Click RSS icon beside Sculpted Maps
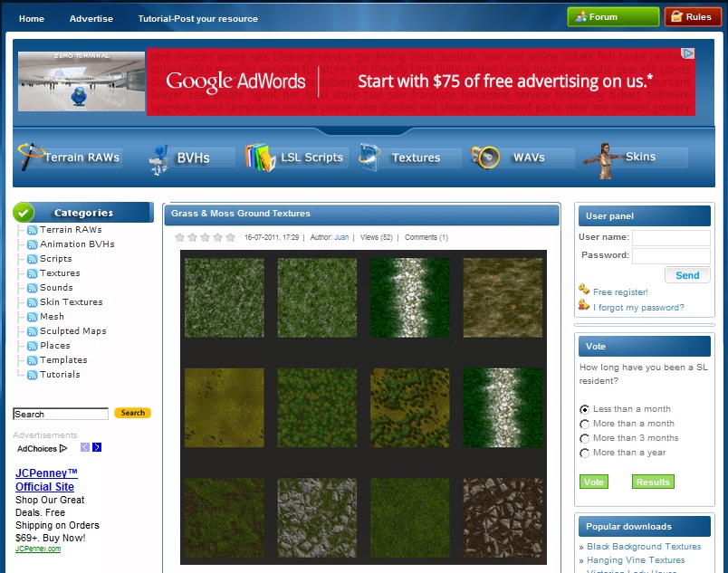 [x=32, y=331]
